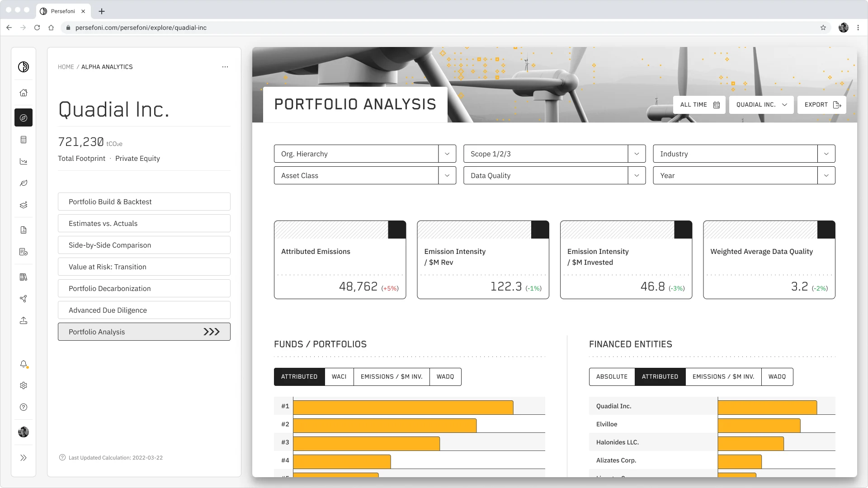The width and height of the screenshot is (868, 488).
Task: Enable the WACI tab view for funds
Action: (x=339, y=376)
